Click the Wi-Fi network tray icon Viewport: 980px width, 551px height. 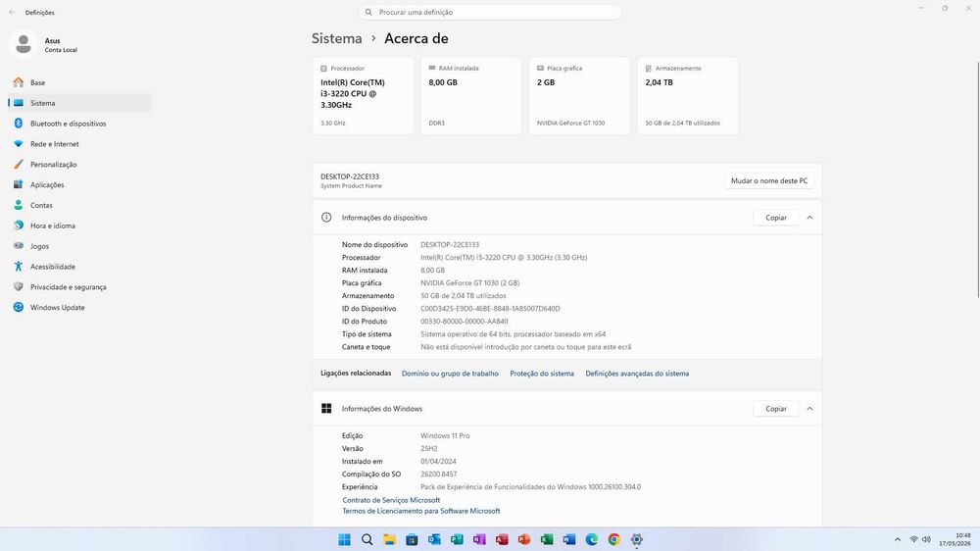tap(913, 539)
